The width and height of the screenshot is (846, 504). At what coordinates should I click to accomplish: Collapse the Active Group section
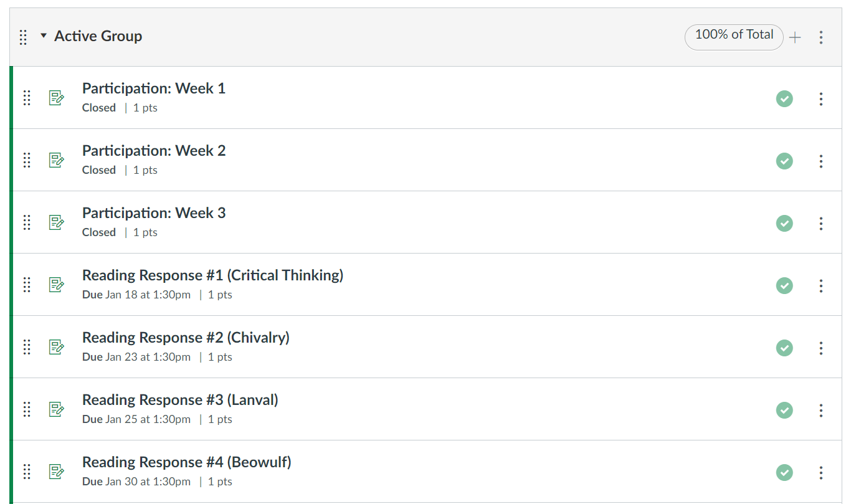(44, 36)
